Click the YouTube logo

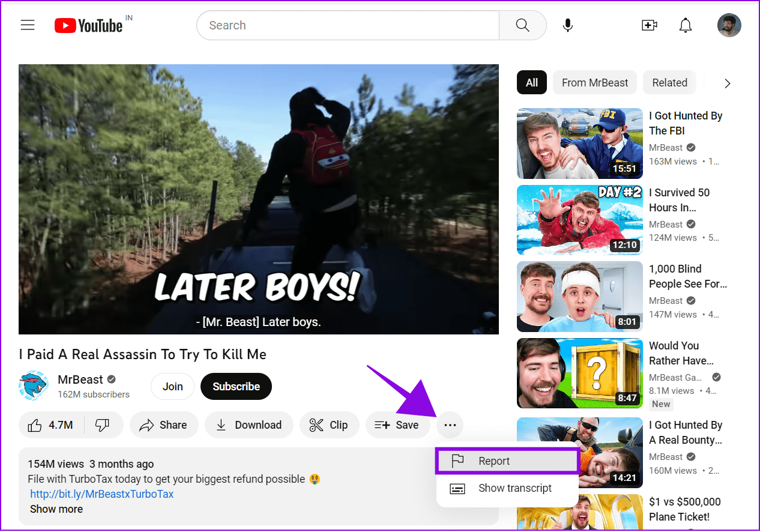88,25
